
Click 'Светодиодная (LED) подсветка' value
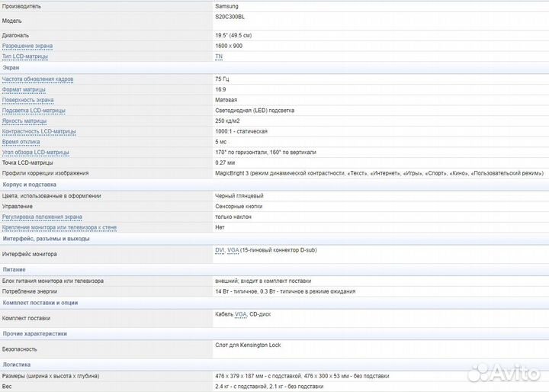255,111
